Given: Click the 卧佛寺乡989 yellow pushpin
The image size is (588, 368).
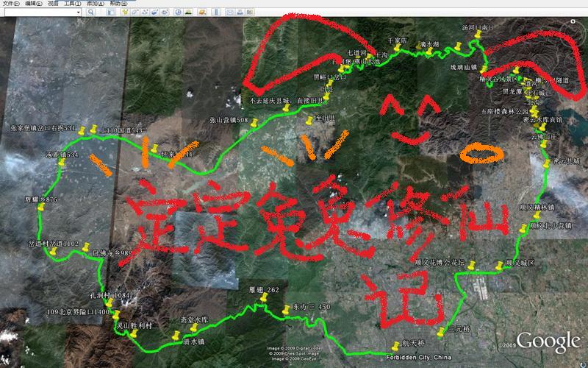Looking at the screenshot, I should pos(85,247).
